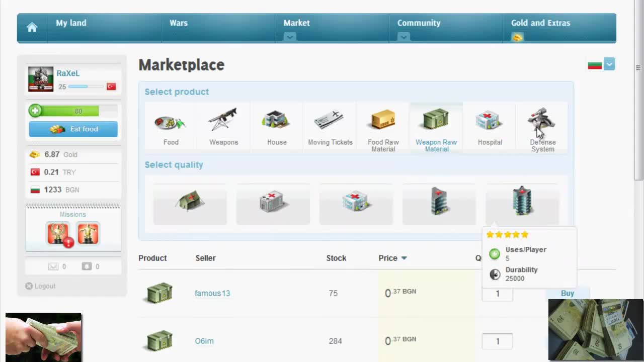Open RaXeL profile link

68,73
